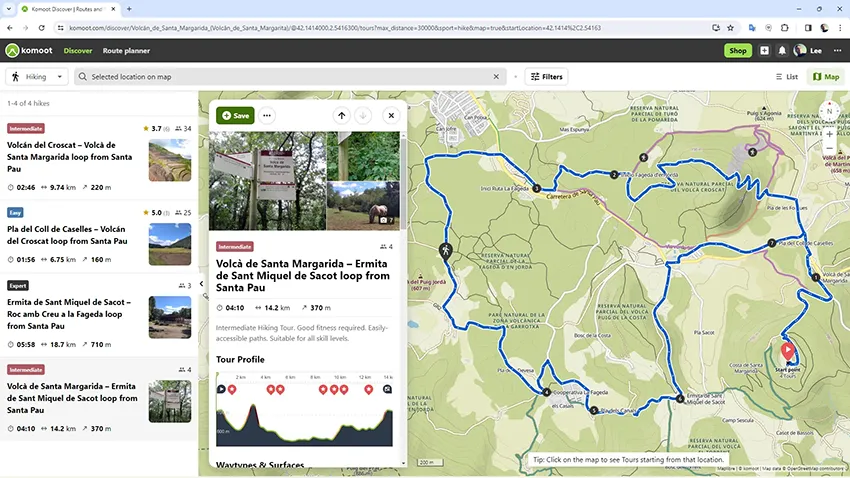850x478 pixels.
Task: Collapse the hikes list side panel
Action: click(202, 284)
